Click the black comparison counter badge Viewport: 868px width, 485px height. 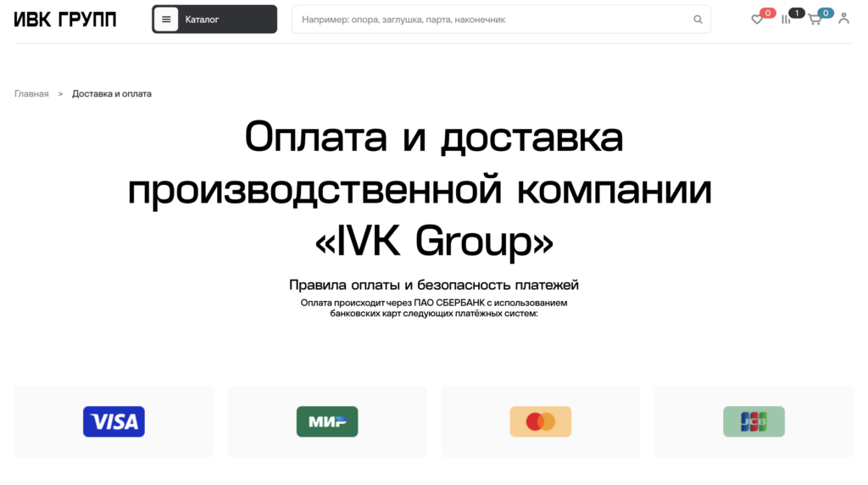(x=797, y=13)
